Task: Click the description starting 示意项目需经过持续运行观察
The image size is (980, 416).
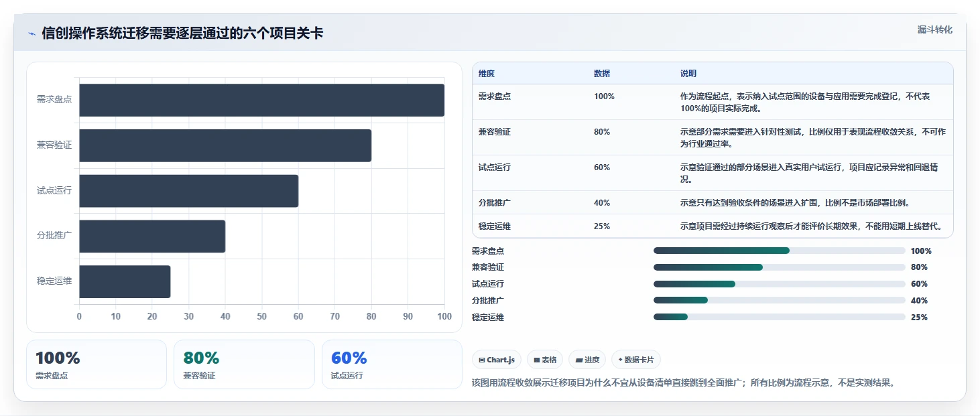Action: coord(812,226)
